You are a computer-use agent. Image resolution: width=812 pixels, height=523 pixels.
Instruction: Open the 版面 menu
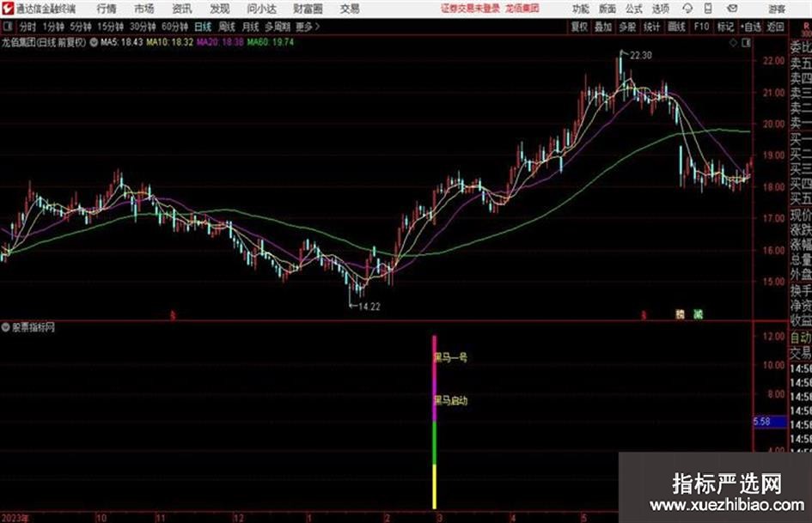[607, 9]
